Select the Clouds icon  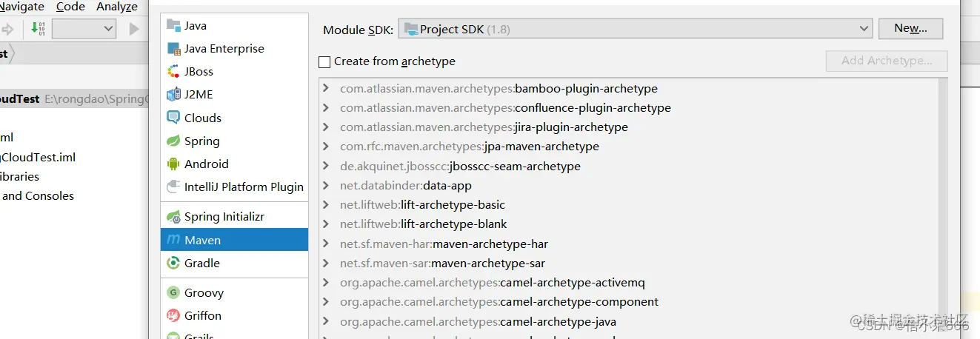(x=173, y=118)
